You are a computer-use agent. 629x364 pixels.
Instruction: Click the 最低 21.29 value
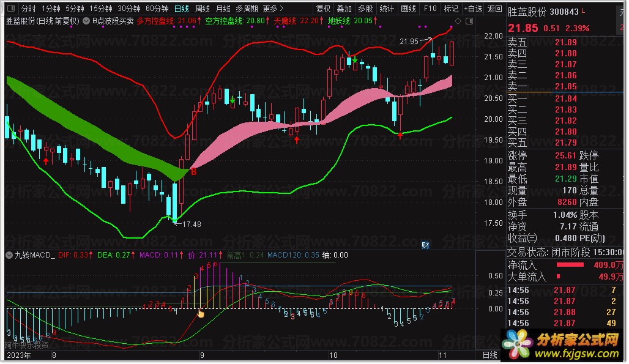point(565,179)
